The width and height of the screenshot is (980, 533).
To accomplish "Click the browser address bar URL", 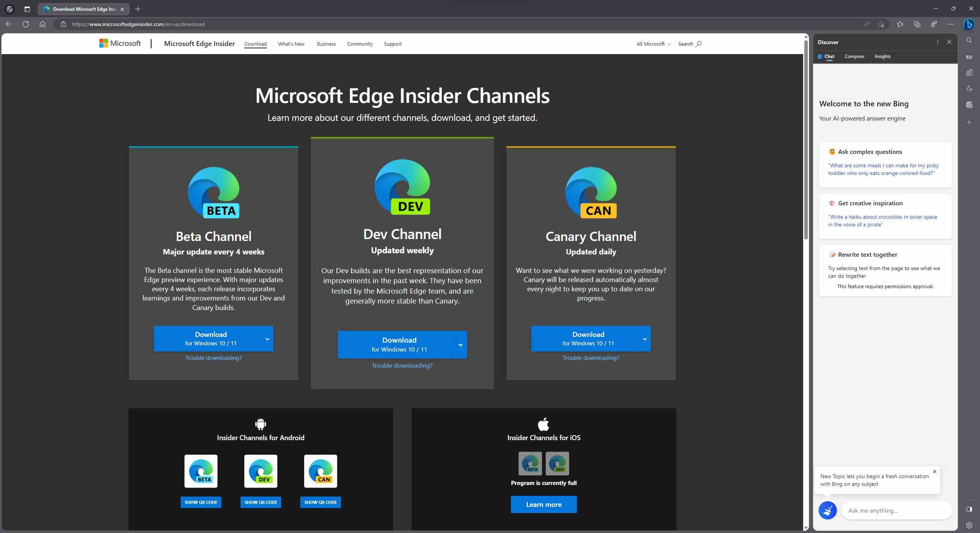I will pyautogui.click(x=138, y=24).
